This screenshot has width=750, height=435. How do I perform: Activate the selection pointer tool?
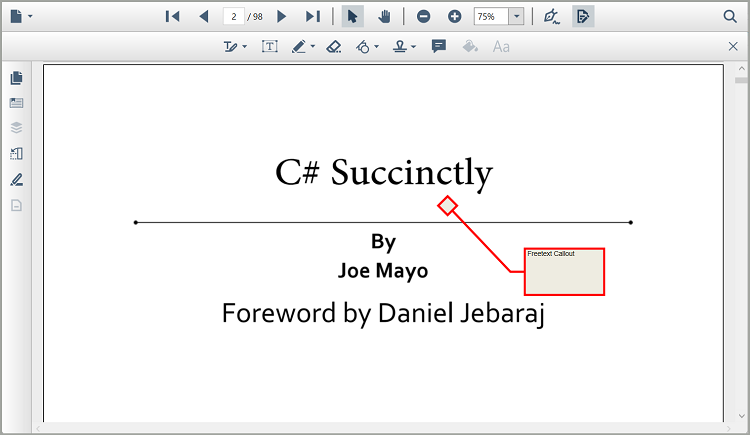coord(352,17)
